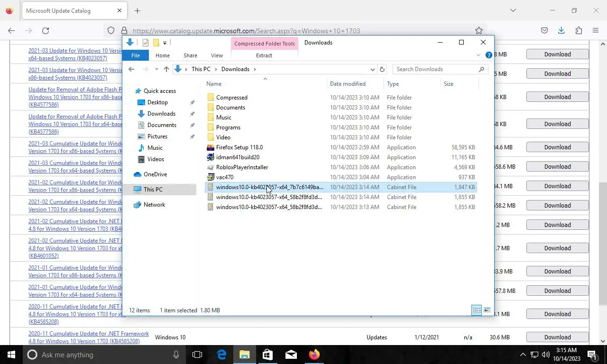Reload the page in Firefox
The height and width of the screenshot is (364, 607).
click(x=45, y=31)
